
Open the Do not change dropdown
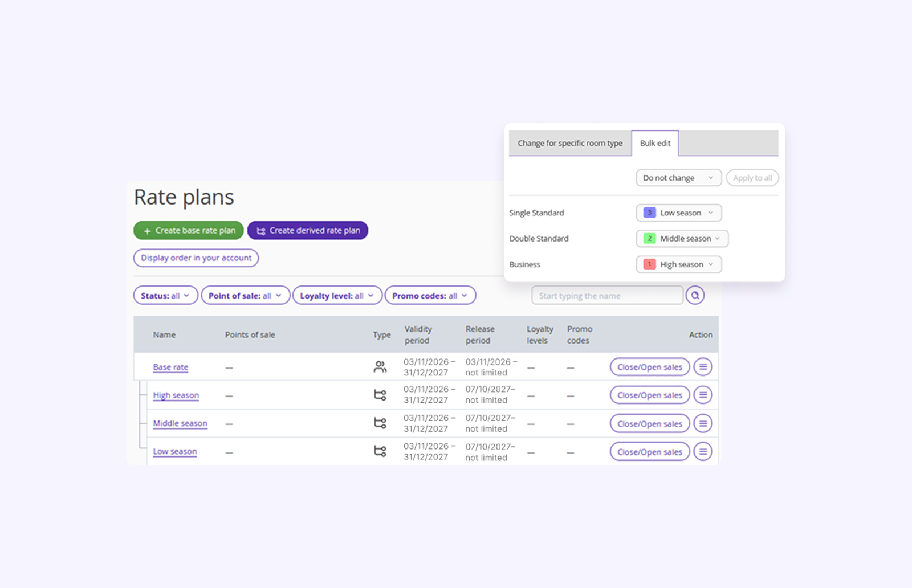point(679,178)
